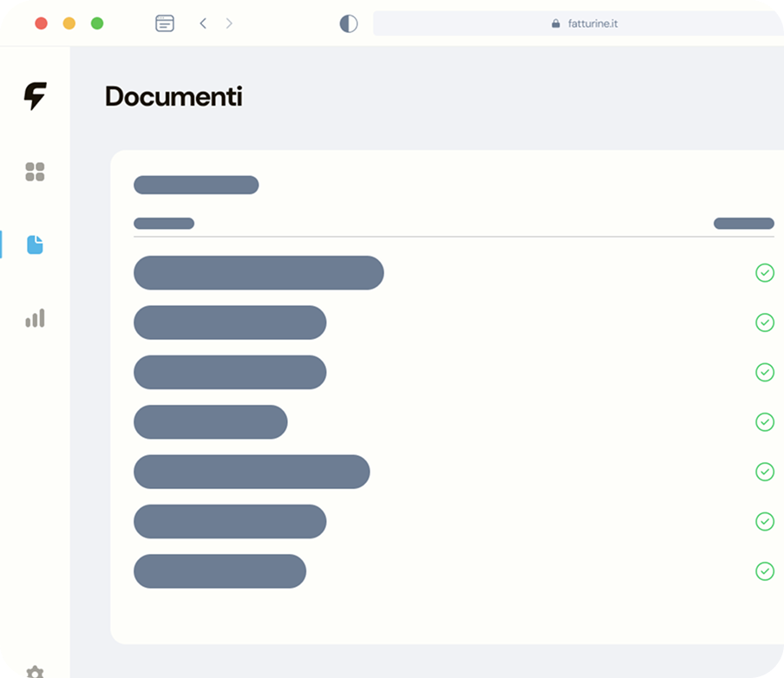Open the first document entry in the list
This screenshot has width=784, height=678.
pos(258,273)
